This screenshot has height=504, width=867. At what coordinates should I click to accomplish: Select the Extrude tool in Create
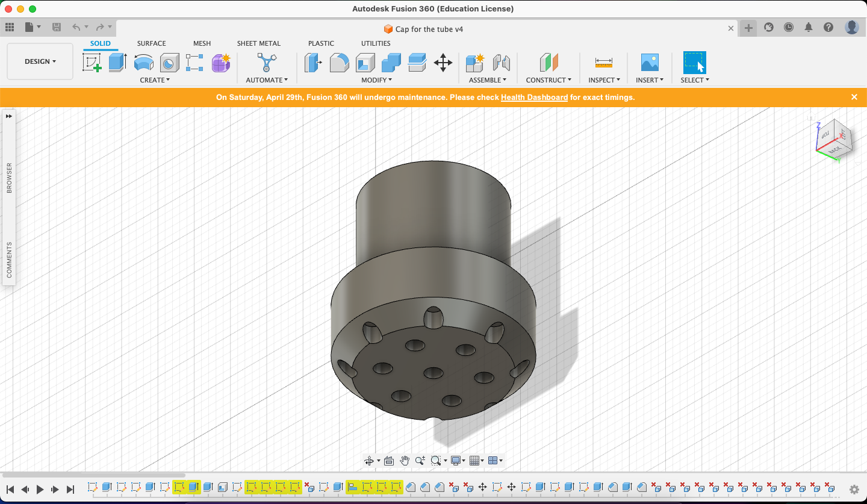point(117,63)
